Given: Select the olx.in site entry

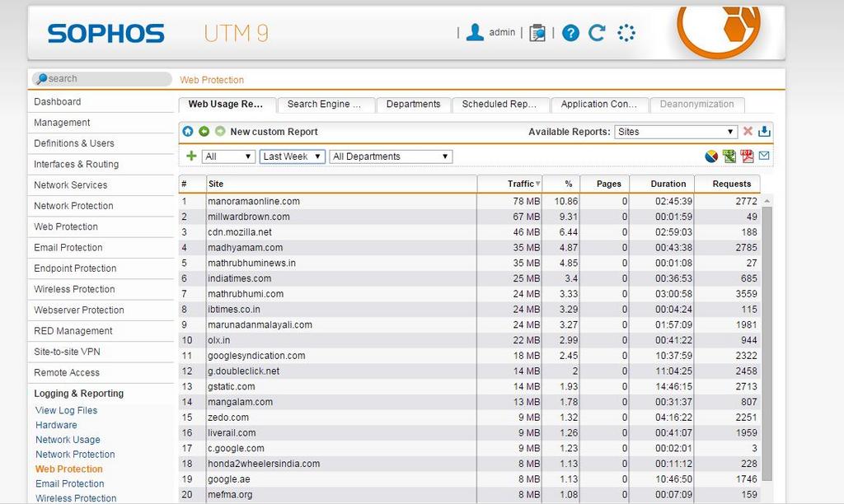Looking at the screenshot, I should [x=219, y=340].
